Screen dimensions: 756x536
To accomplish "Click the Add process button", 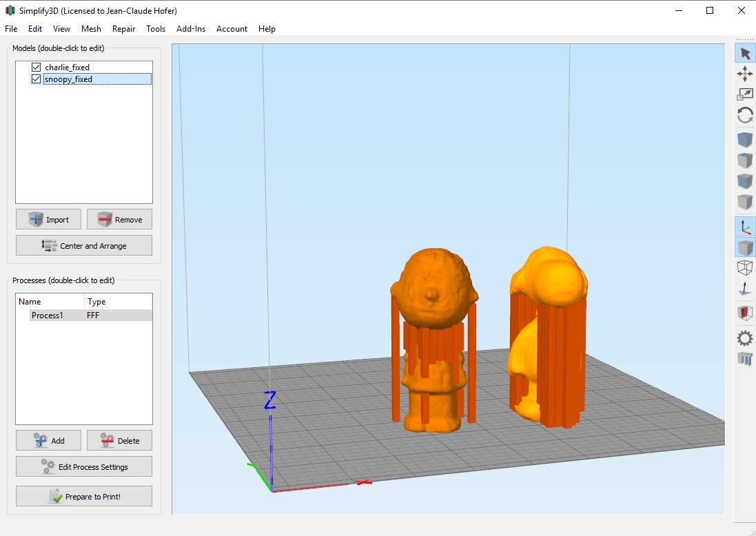I will click(x=48, y=440).
